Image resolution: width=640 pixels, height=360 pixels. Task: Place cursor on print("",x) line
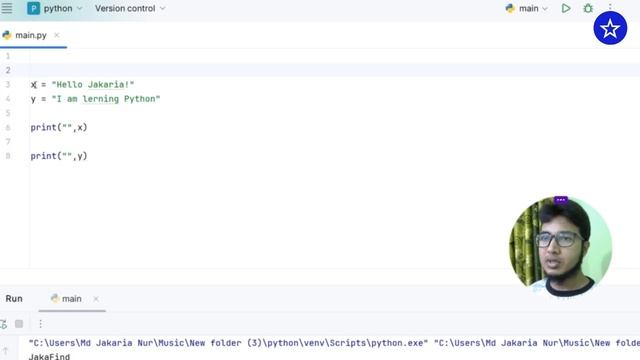point(59,127)
